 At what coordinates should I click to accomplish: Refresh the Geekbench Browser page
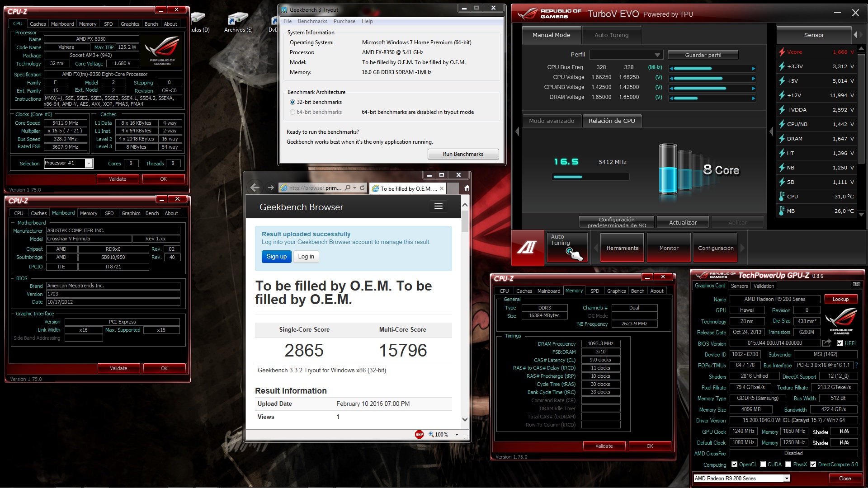point(362,188)
